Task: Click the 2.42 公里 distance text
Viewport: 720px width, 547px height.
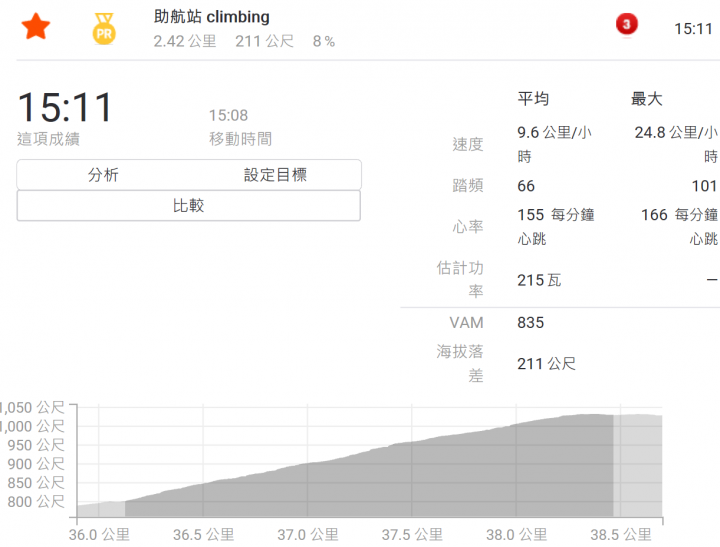Action: (x=185, y=41)
